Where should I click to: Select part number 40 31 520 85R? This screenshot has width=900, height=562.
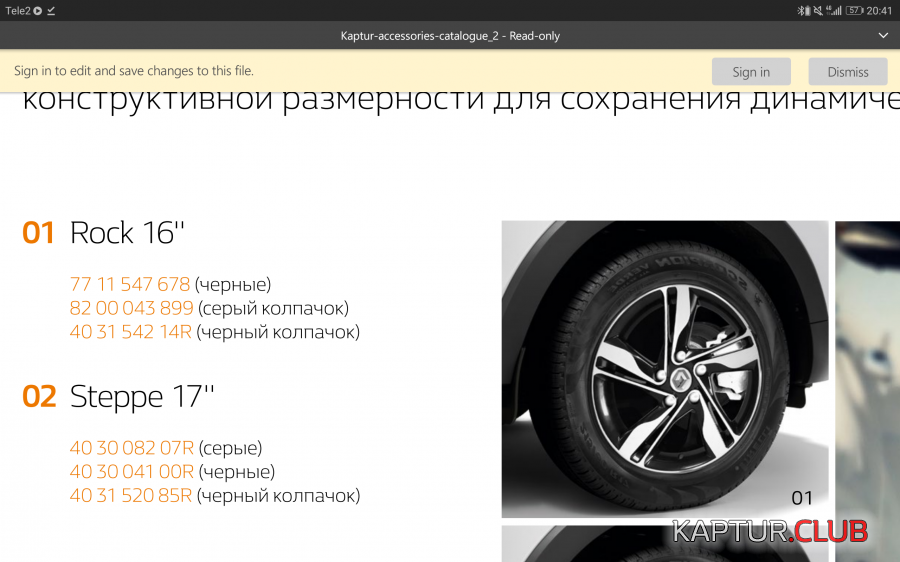pos(131,495)
